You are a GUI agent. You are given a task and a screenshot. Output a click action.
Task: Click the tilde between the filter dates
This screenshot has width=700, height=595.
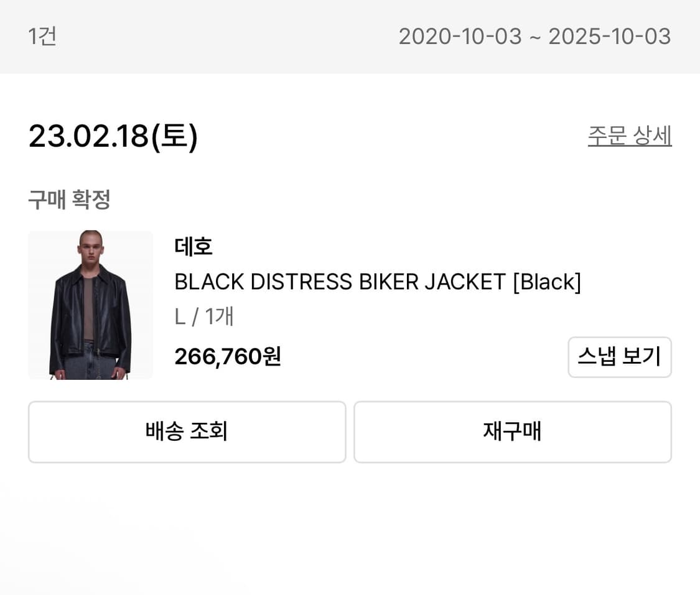(x=534, y=36)
